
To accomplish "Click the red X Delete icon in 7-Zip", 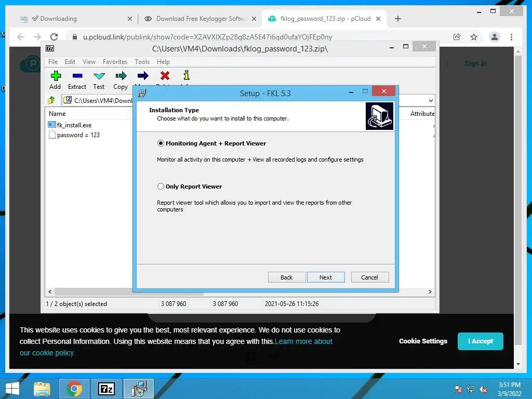I will tap(165, 76).
